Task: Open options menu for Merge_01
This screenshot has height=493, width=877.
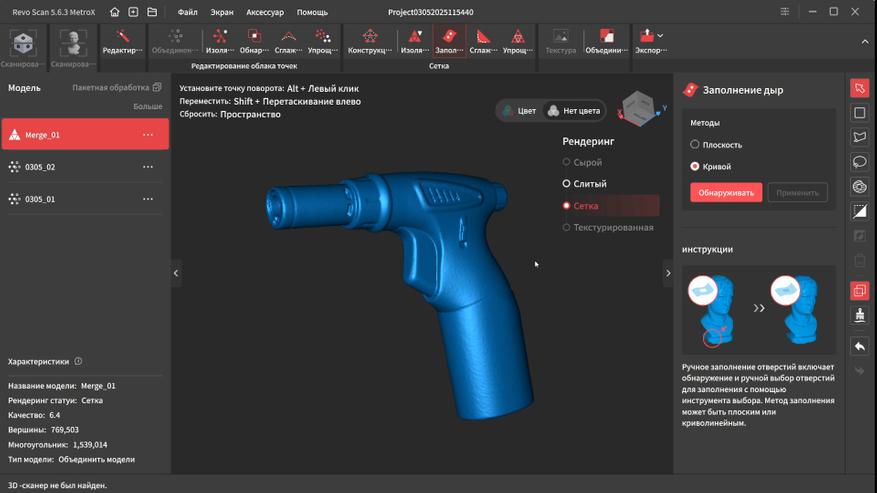Action: point(148,135)
